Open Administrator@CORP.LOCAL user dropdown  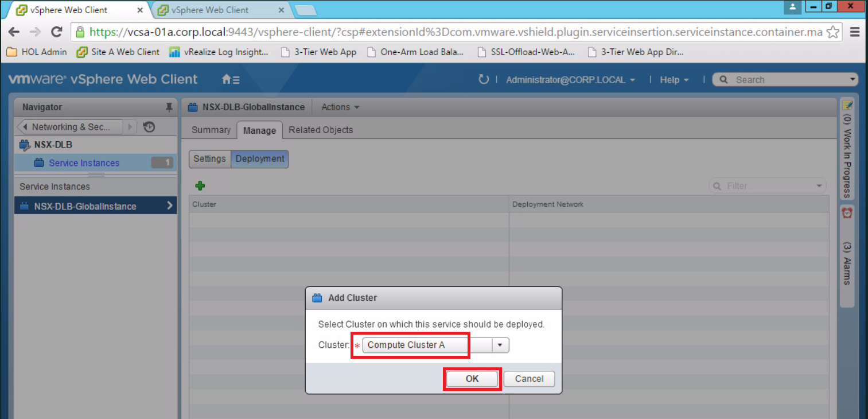tap(570, 80)
